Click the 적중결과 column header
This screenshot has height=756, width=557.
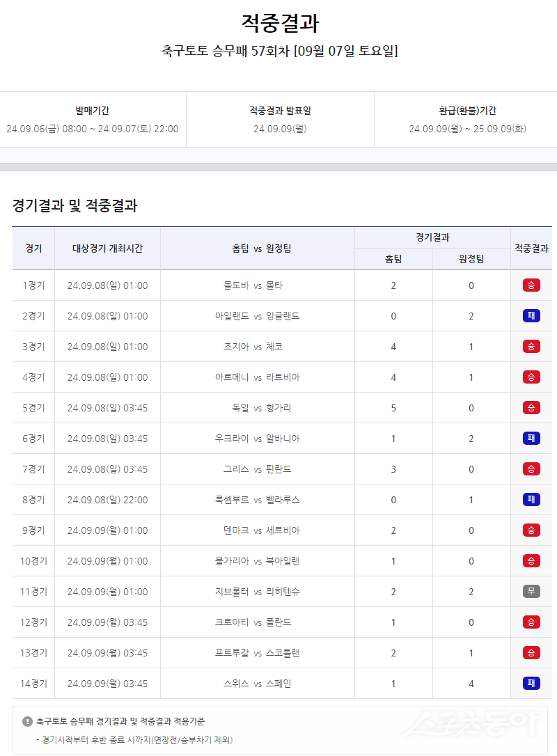531,249
